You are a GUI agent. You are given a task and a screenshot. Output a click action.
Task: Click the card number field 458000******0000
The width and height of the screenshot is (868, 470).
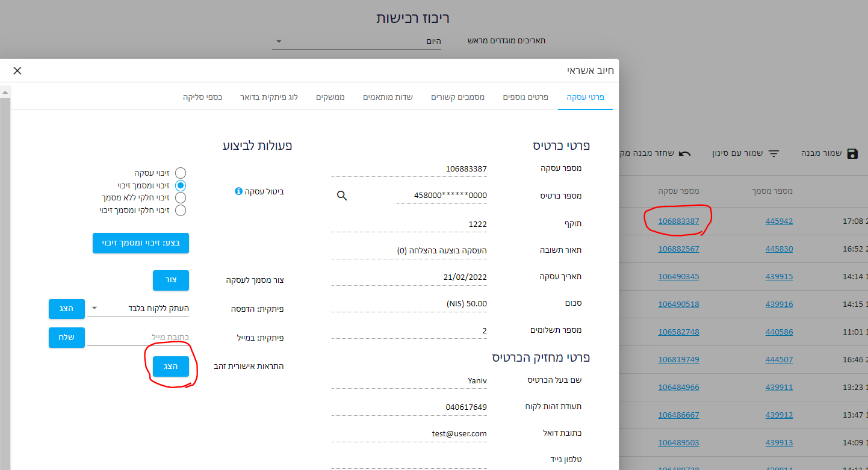click(442, 196)
